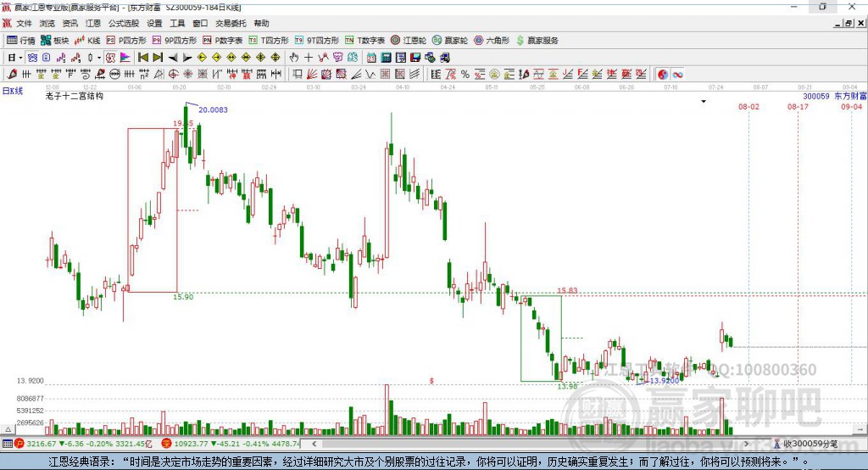Open the 帮助 menu
This screenshot has width=868, height=470.
pyautogui.click(x=261, y=23)
